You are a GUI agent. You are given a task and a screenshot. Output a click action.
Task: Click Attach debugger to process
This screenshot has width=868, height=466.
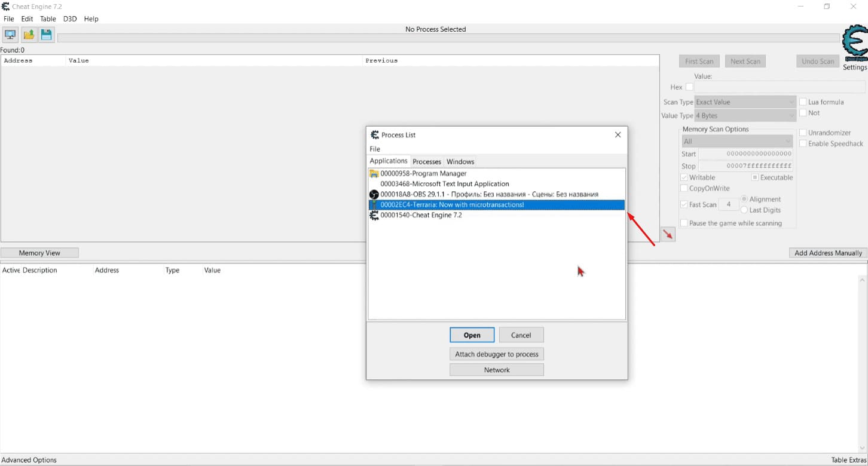(x=497, y=354)
